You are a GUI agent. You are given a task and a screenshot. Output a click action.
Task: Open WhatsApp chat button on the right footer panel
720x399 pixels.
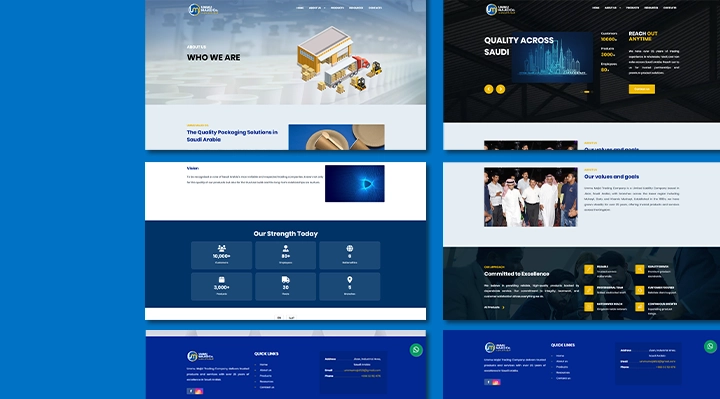click(710, 346)
